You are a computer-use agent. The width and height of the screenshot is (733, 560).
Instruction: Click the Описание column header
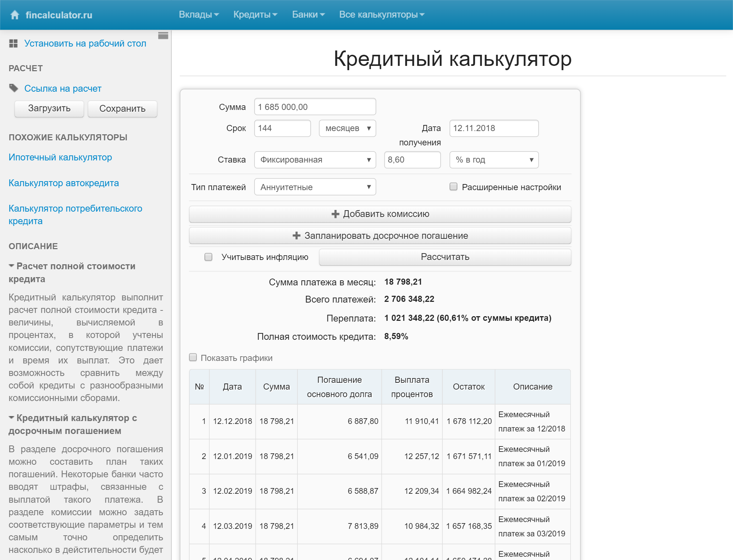coord(533,387)
